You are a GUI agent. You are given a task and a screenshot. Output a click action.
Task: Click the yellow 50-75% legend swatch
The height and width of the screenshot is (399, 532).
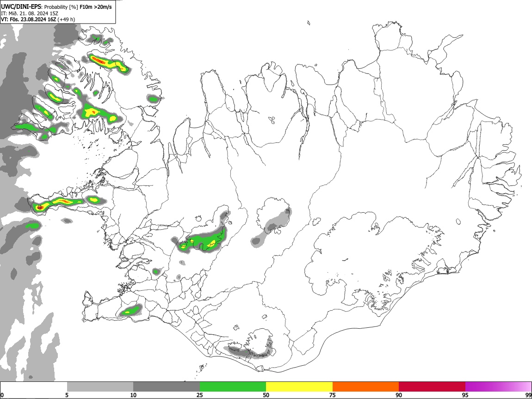(x=299, y=387)
